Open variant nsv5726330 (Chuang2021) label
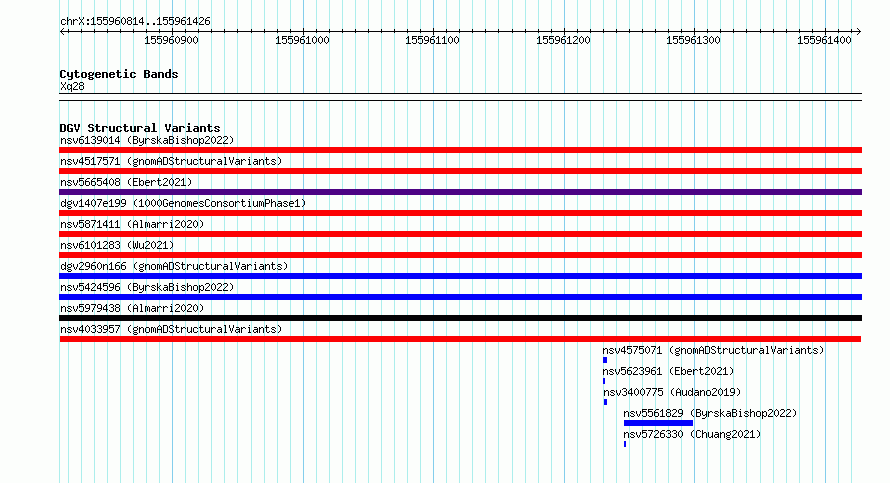Screen dimensions: 890x483 (692, 434)
